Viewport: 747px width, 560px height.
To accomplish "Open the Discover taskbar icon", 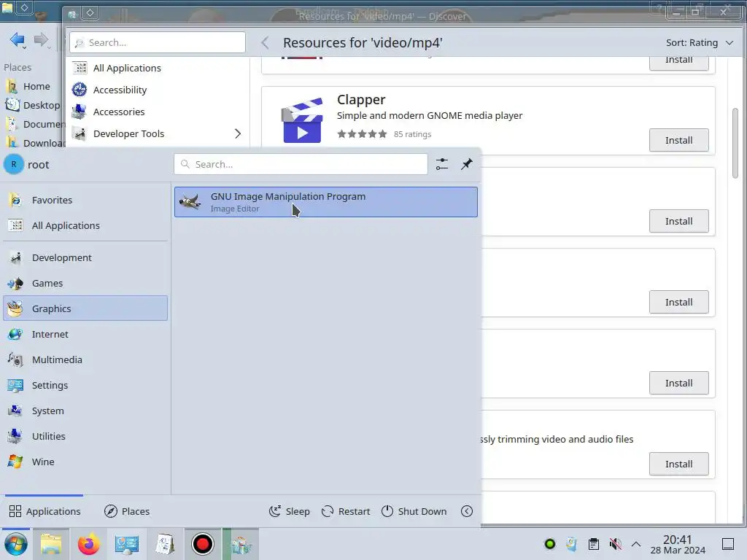I will [x=241, y=544].
